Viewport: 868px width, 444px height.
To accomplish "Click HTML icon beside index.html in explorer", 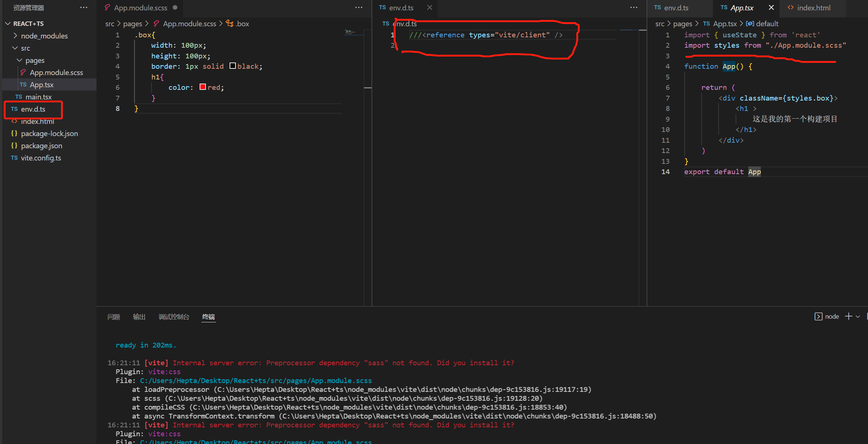I will click(14, 121).
